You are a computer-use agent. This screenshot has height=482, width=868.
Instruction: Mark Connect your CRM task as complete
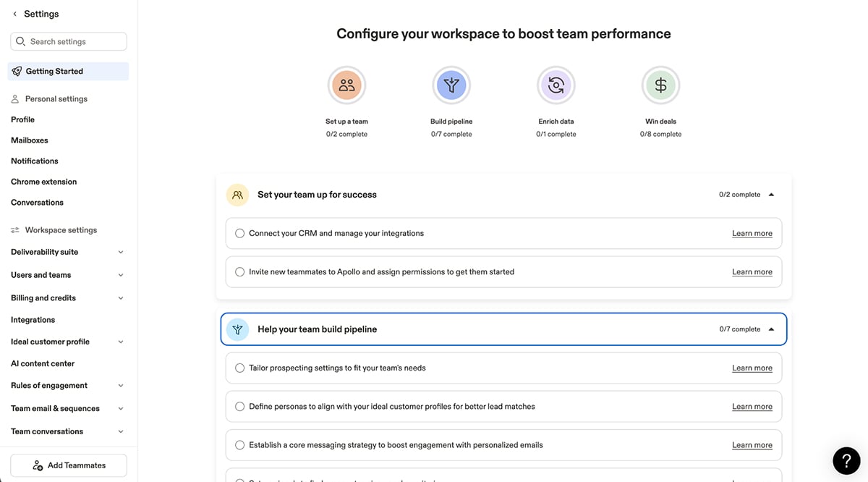click(239, 233)
